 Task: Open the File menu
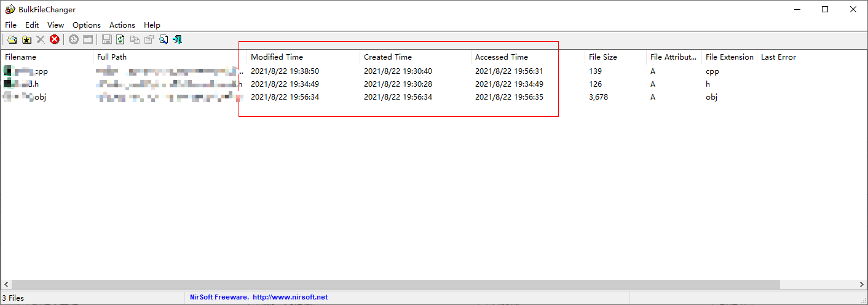tap(10, 25)
